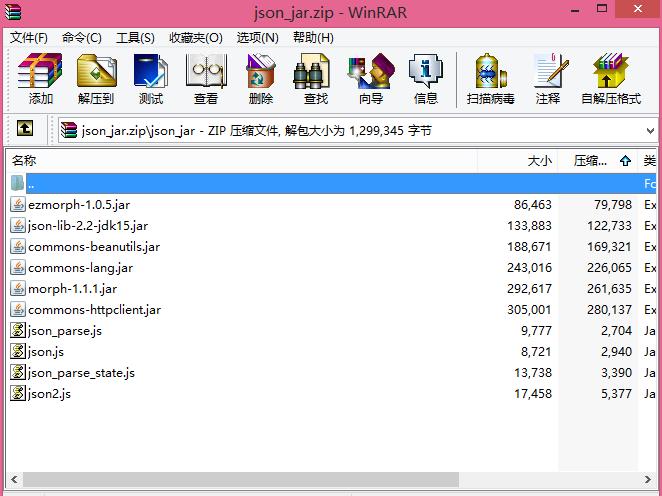Click packed size value 169,321
662x496 pixels.
[609, 247]
